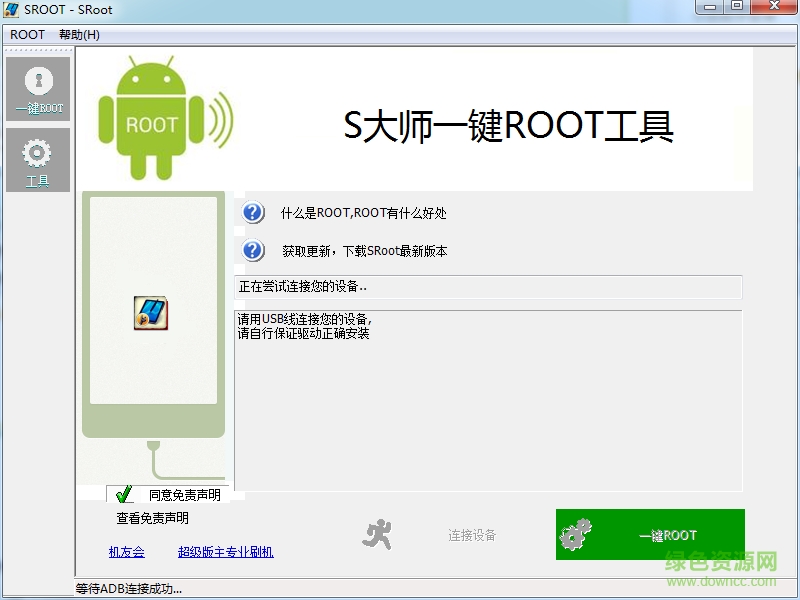
Task: Visit the 机友会 link
Action: pyautogui.click(x=126, y=551)
